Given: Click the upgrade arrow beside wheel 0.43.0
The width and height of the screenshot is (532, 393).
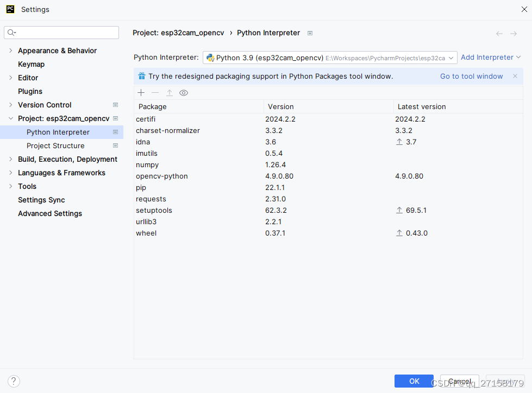Looking at the screenshot, I should [x=399, y=233].
